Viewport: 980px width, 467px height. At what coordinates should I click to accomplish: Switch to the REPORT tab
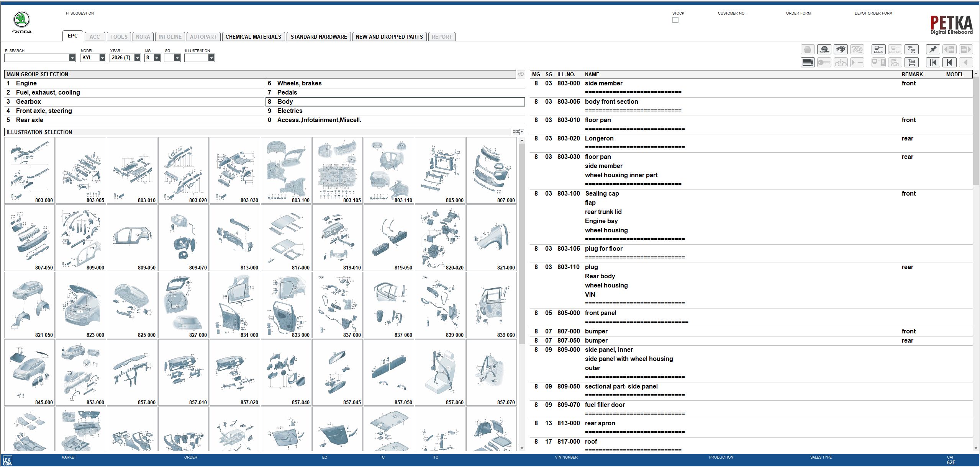pyautogui.click(x=442, y=37)
